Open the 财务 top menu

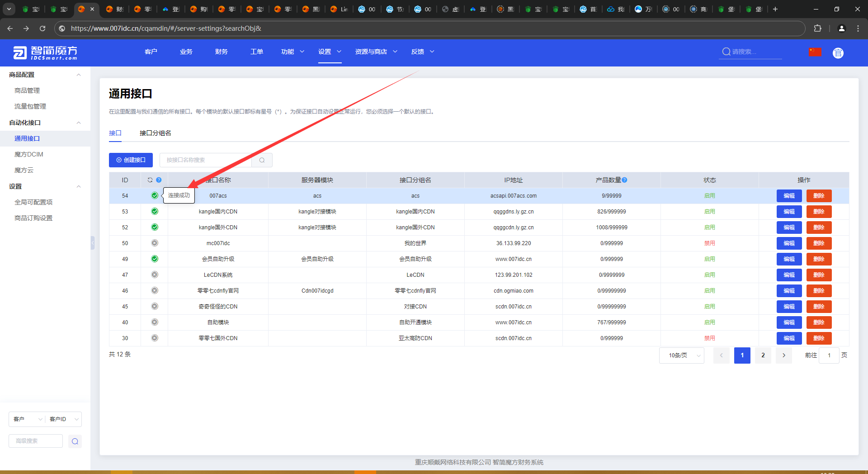222,52
